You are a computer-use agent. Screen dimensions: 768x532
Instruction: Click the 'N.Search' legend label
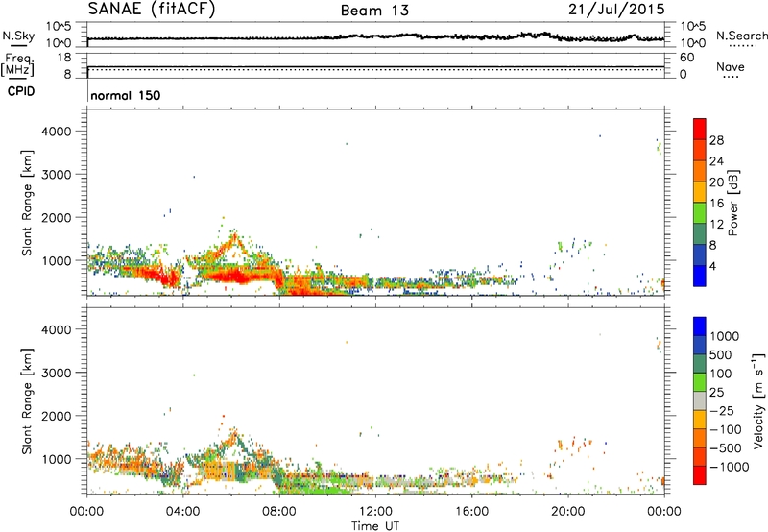click(741, 36)
